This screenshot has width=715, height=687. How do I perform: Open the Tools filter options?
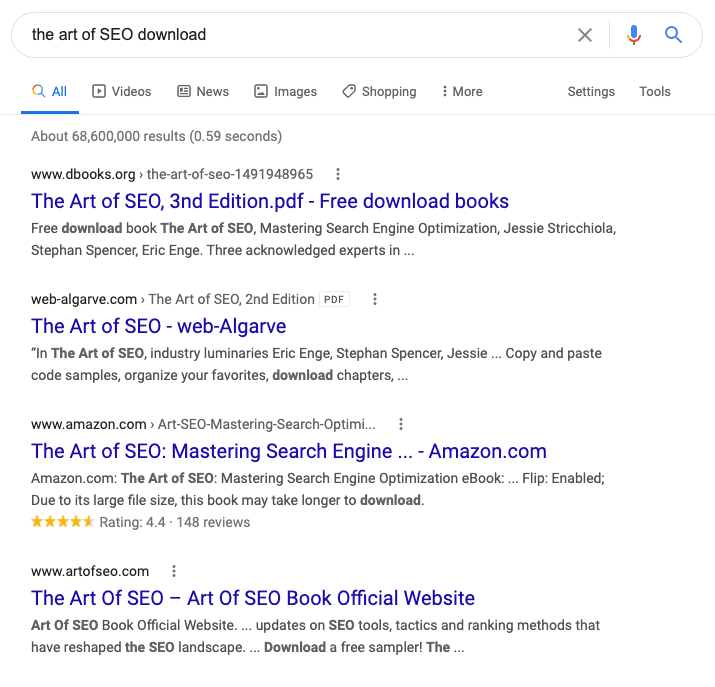(x=654, y=92)
